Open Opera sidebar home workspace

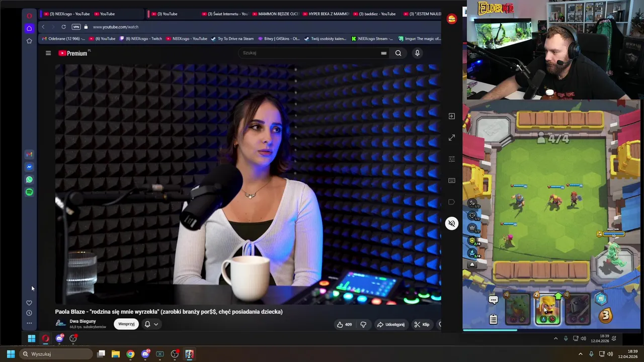[x=29, y=28]
